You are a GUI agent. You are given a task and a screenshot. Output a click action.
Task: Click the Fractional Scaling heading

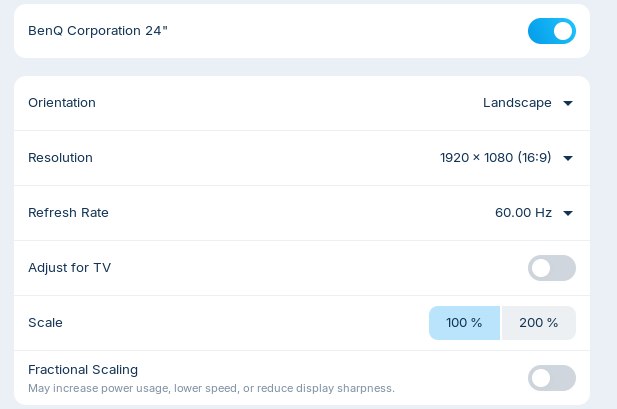pos(83,370)
